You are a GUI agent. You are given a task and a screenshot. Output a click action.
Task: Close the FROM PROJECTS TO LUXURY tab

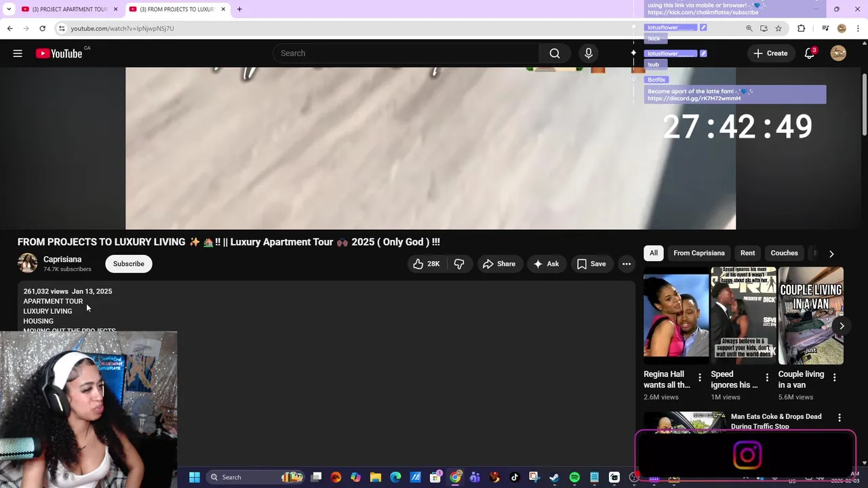pos(223,9)
